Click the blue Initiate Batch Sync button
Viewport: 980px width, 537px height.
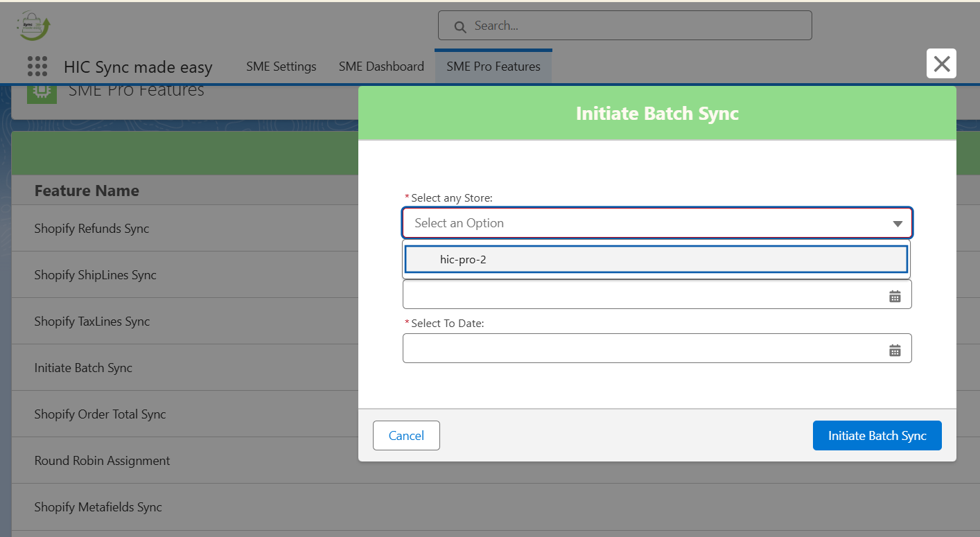pyautogui.click(x=877, y=436)
